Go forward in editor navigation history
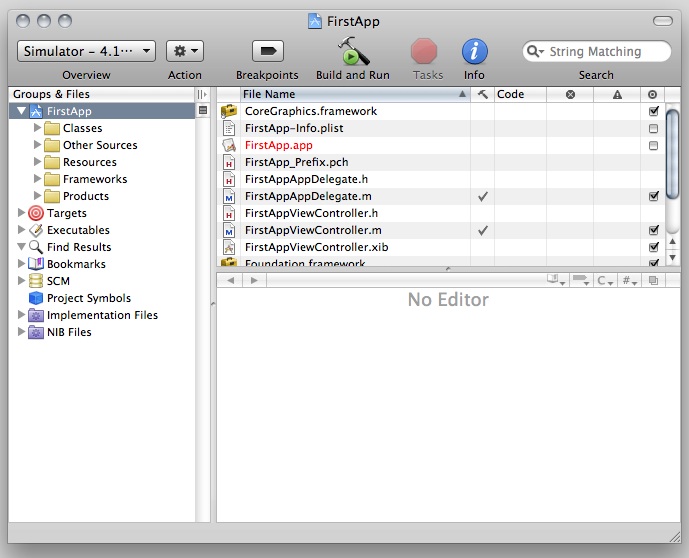This screenshot has height=558, width=689. pyautogui.click(x=254, y=280)
